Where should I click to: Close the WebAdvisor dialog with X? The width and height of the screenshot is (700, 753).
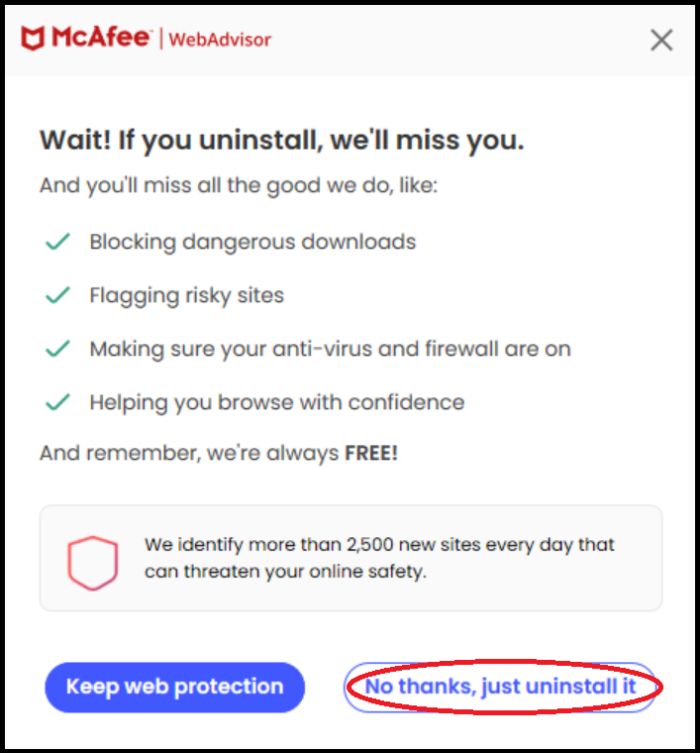pyautogui.click(x=661, y=40)
